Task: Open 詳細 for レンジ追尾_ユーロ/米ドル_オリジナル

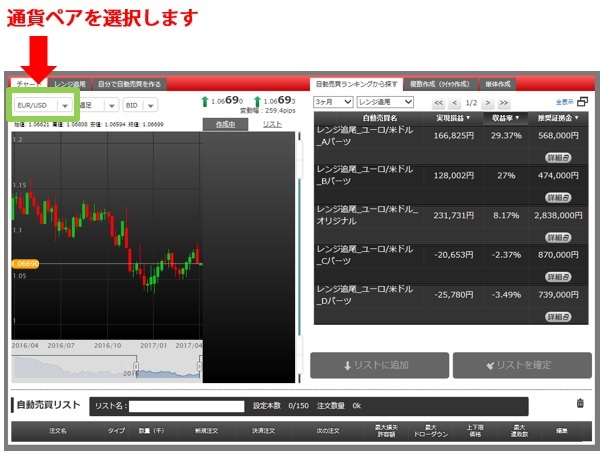Action: click(558, 237)
